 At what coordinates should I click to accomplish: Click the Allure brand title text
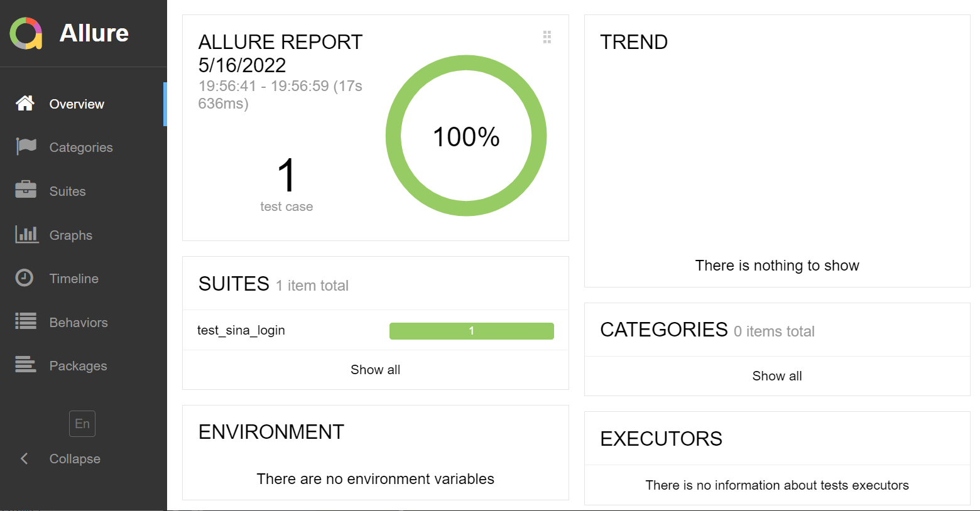click(94, 33)
